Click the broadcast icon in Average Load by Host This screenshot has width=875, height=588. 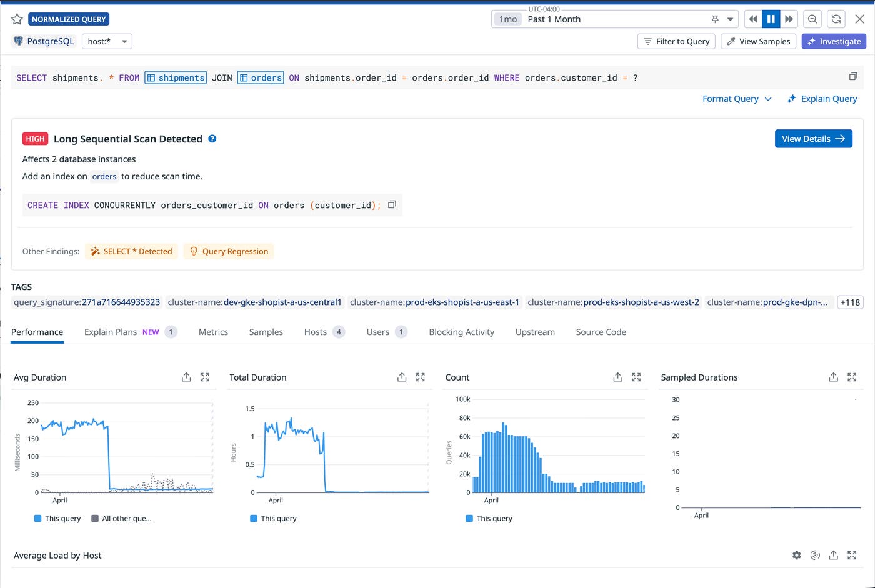pyautogui.click(x=815, y=555)
